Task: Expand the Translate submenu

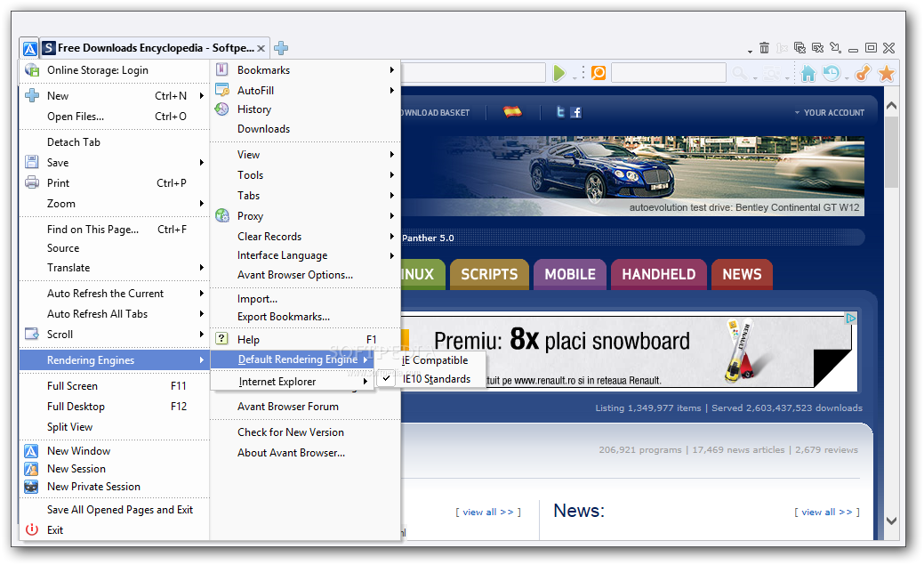Action: [x=202, y=268]
